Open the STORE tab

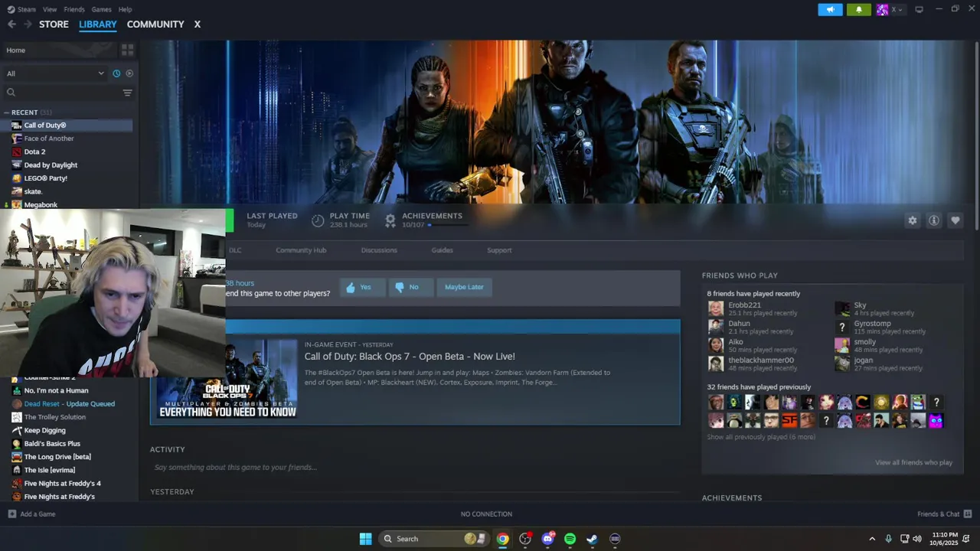(54, 24)
